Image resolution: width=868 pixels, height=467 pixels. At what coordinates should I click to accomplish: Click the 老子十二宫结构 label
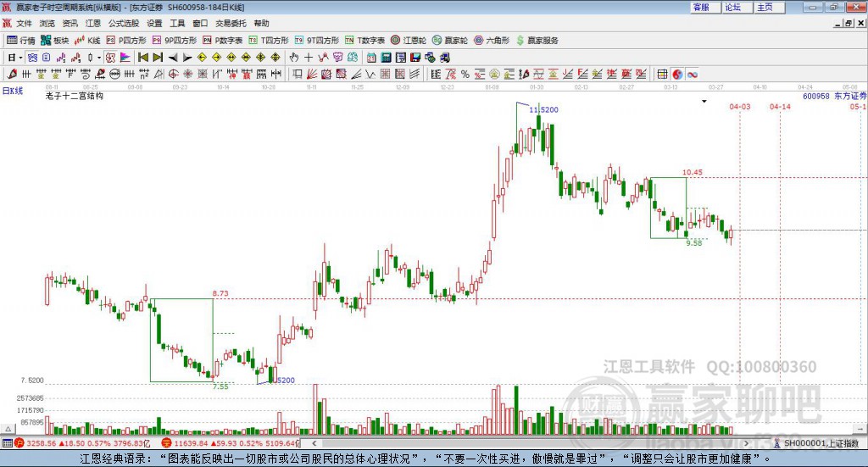coord(75,97)
